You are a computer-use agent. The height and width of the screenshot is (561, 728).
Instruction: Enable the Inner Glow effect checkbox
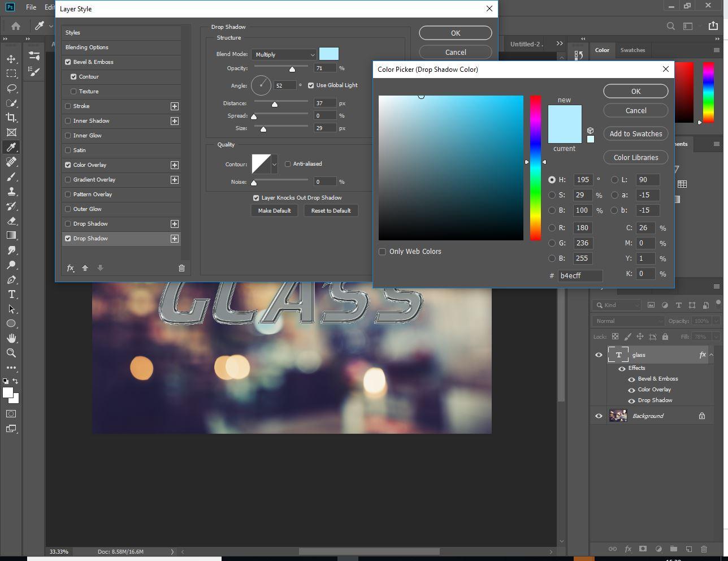(x=68, y=136)
